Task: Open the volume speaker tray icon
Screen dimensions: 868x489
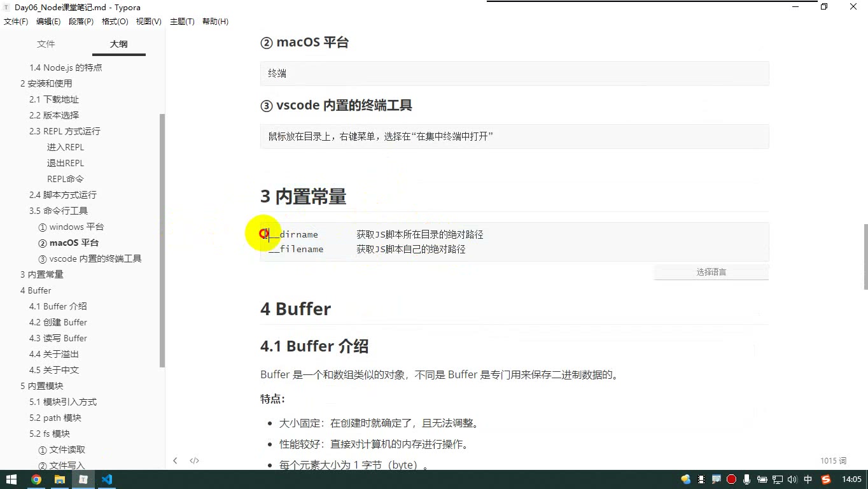Action: tap(793, 479)
